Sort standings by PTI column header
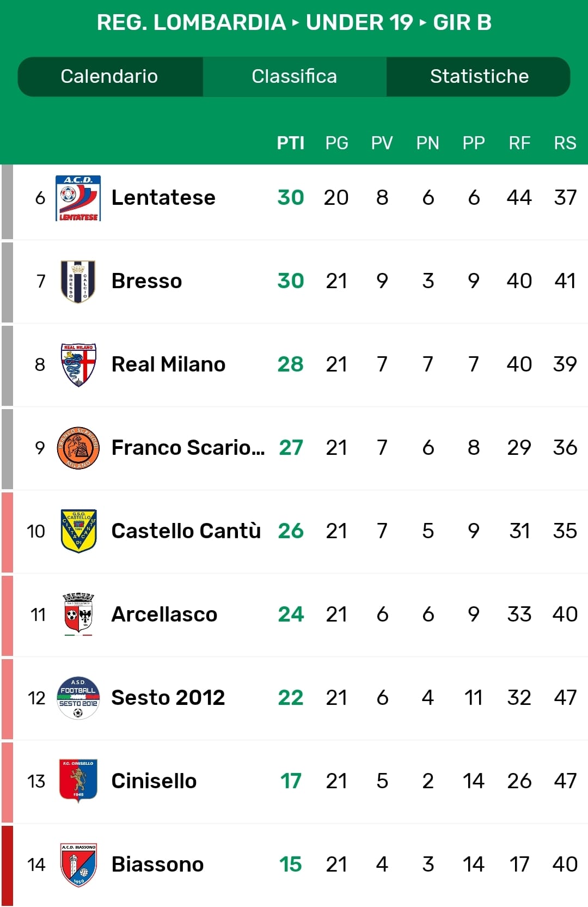Image resolution: width=588 pixels, height=907 pixels. (x=290, y=143)
